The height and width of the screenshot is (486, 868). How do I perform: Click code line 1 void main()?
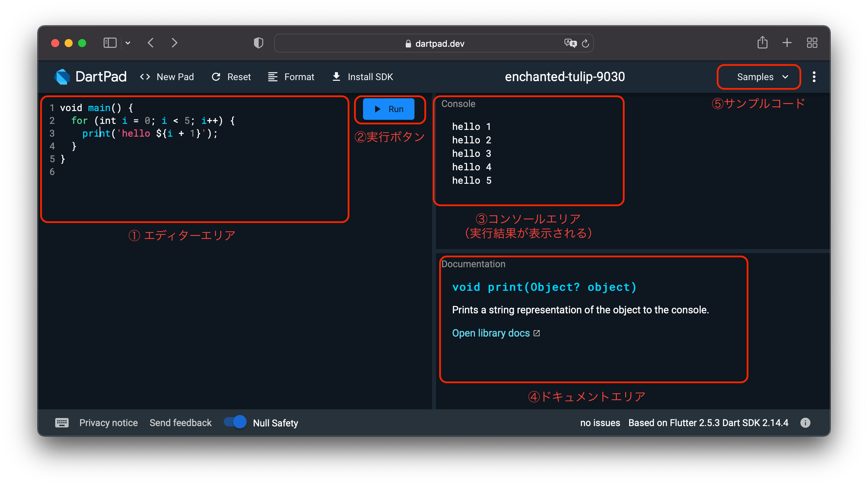(x=96, y=107)
